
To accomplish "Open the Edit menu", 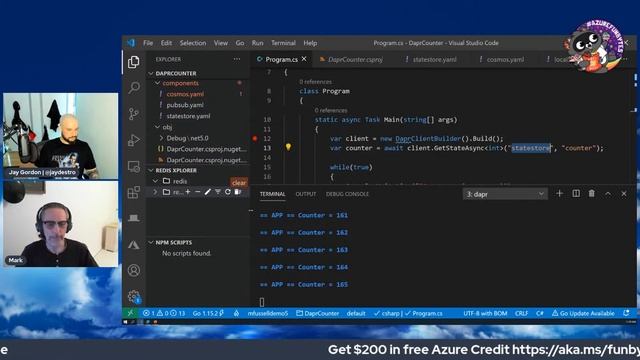I will 166,43.
